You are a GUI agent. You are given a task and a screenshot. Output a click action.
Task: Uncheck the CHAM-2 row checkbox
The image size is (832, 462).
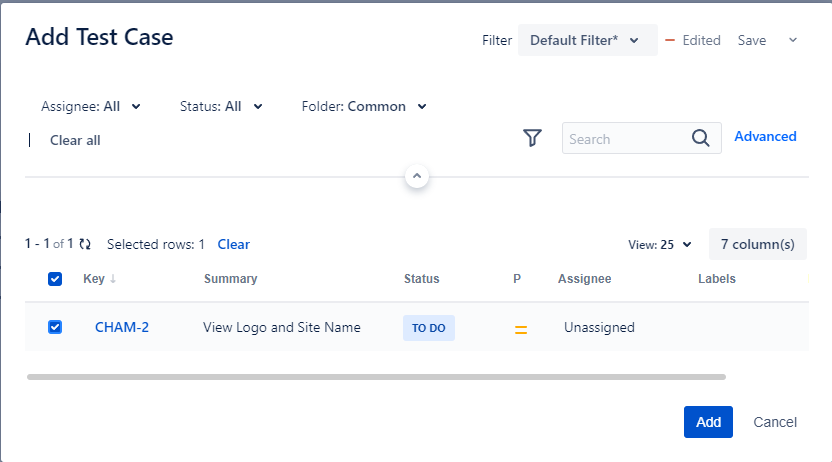(x=55, y=327)
